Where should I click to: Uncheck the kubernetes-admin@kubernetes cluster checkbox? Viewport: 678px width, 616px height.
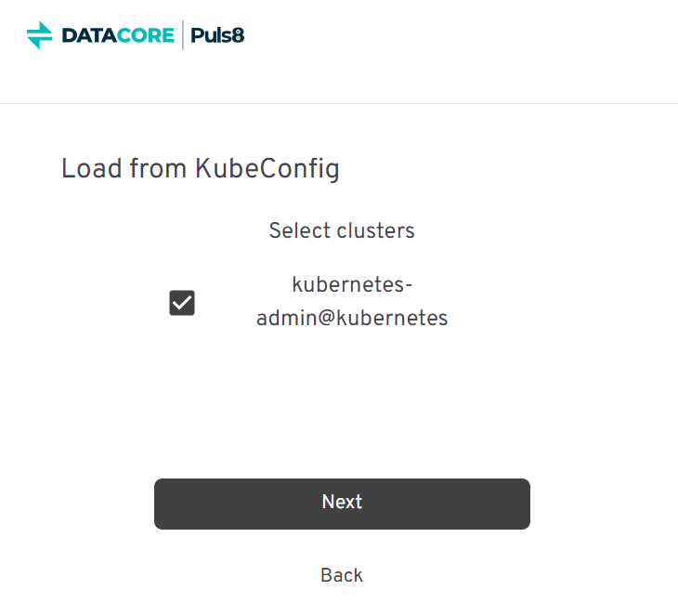[182, 303]
